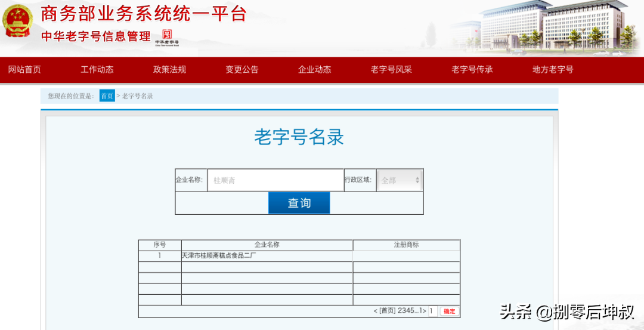
Task: Go to next page with > arrow
Action: point(425,312)
